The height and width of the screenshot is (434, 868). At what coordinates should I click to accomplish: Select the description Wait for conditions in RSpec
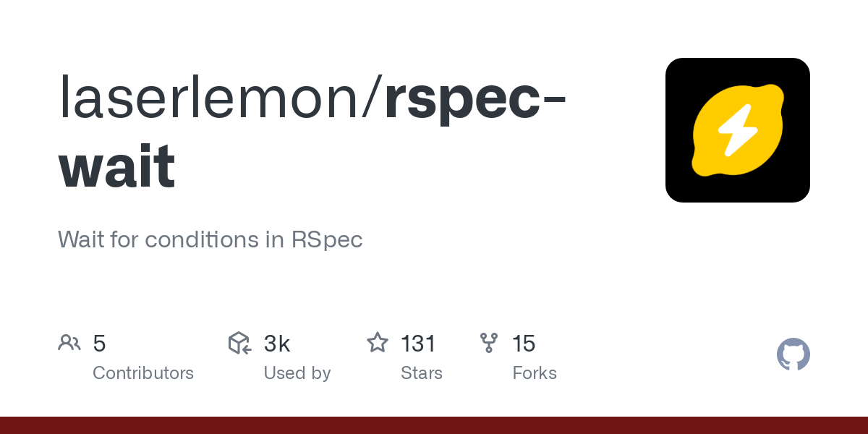(x=210, y=239)
